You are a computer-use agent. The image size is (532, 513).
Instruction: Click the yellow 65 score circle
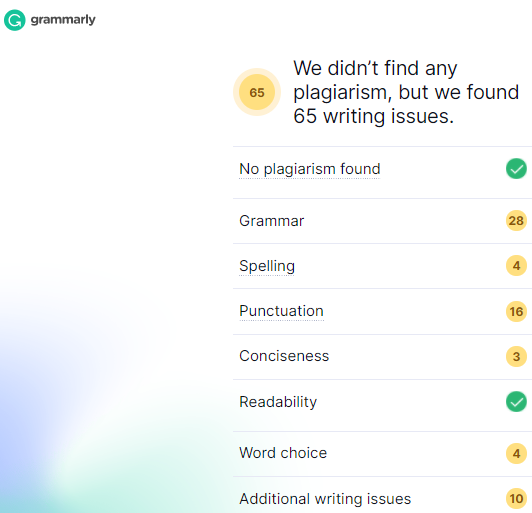tap(257, 92)
